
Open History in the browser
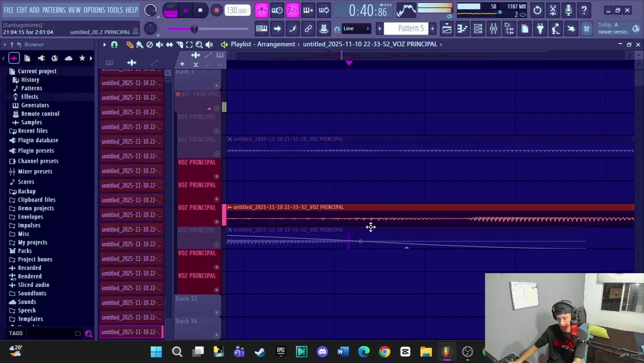pos(30,80)
